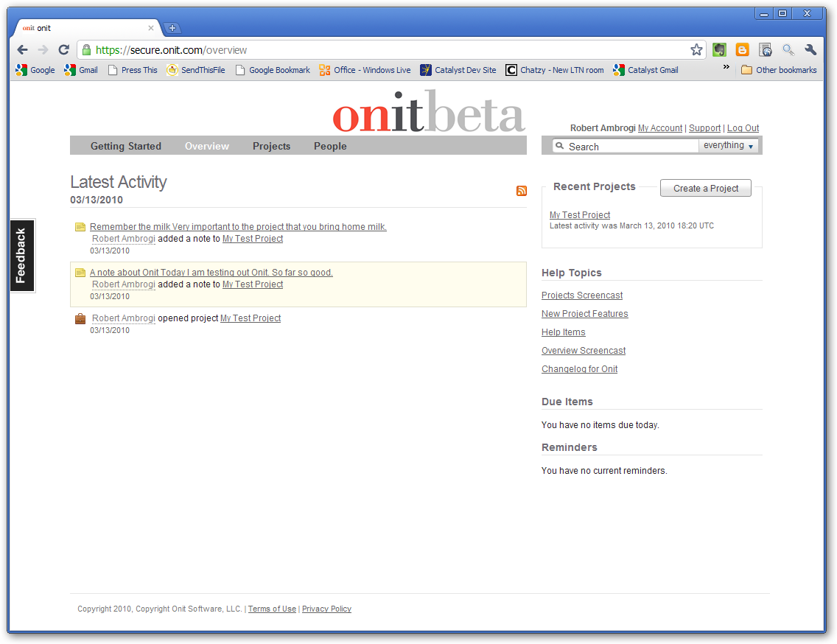
Task: Click the lock icon in the address bar
Action: point(86,49)
